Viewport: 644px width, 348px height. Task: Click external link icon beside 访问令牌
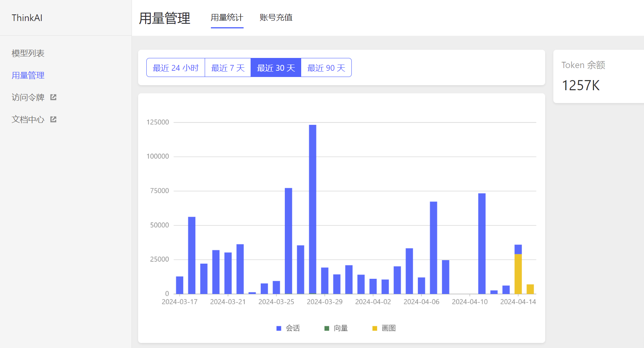click(x=53, y=97)
